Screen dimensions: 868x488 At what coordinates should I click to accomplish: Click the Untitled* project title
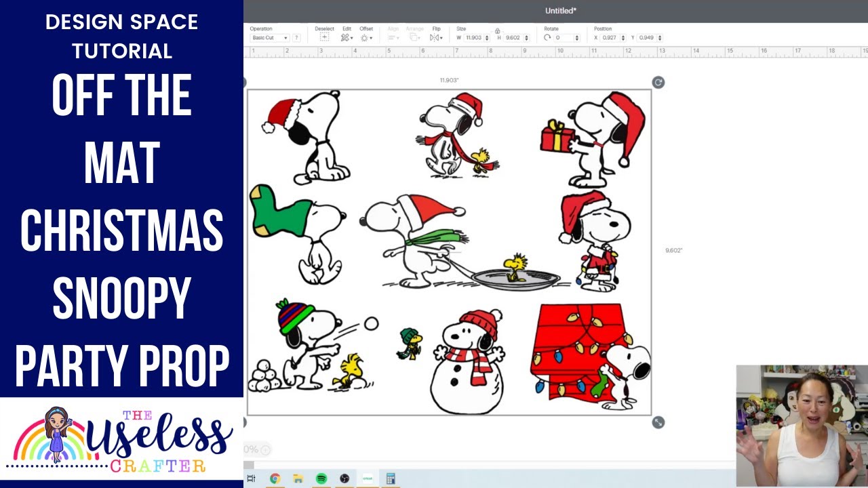[560, 11]
